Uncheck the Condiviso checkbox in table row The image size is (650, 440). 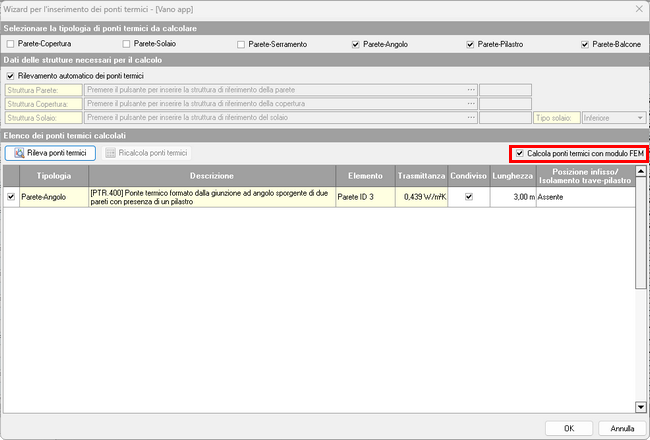(468, 197)
